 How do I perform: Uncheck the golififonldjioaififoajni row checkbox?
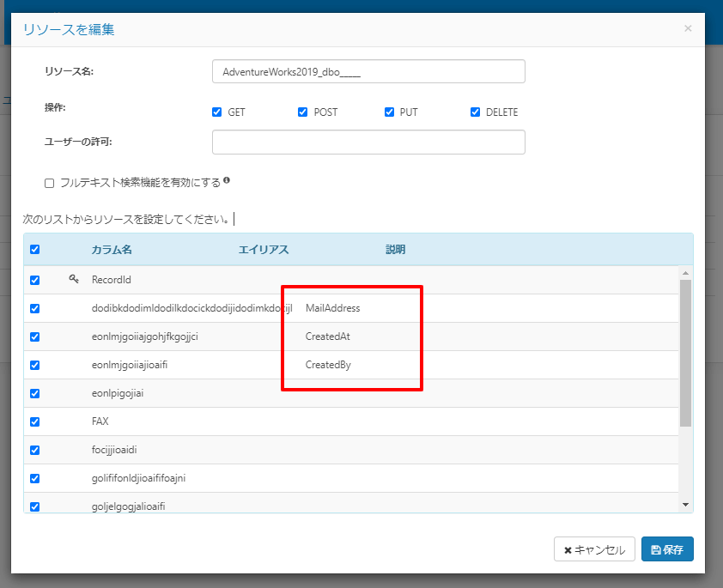coord(34,478)
